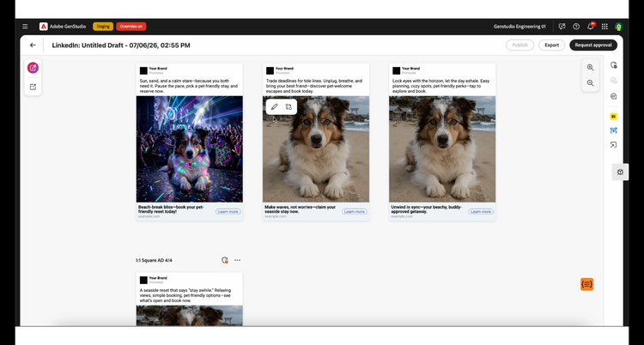This screenshot has height=345, width=644.
Task: Open more options for 1:1 Square AD 4/4
Action: pos(237,260)
